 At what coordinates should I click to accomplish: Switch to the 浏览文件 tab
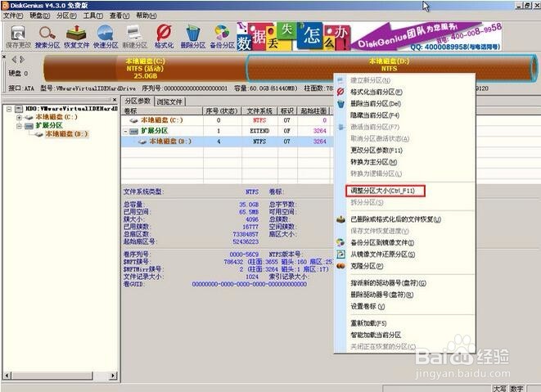click(x=169, y=101)
